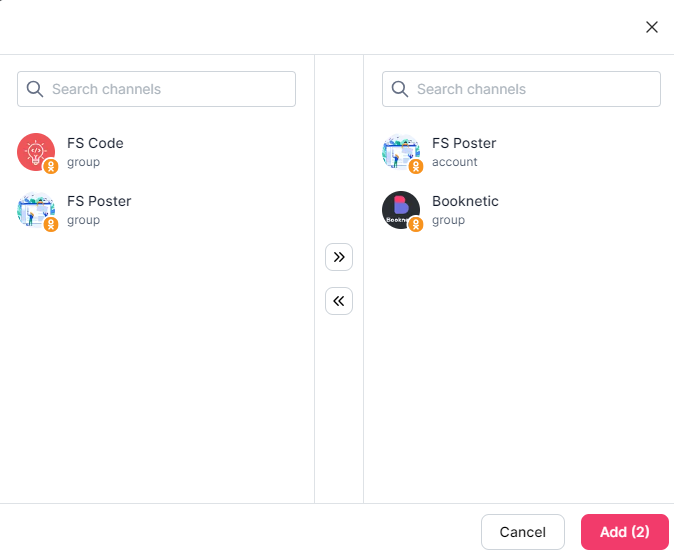This screenshot has width=674, height=558.
Task: Select the FS Poster account name in the right list
Action: tap(464, 143)
